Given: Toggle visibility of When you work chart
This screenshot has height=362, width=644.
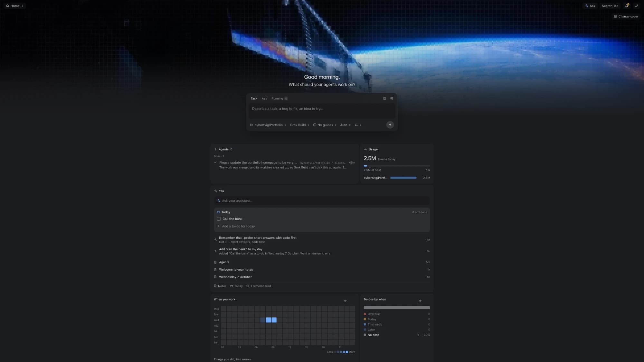Looking at the screenshot, I should click(345, 301).
